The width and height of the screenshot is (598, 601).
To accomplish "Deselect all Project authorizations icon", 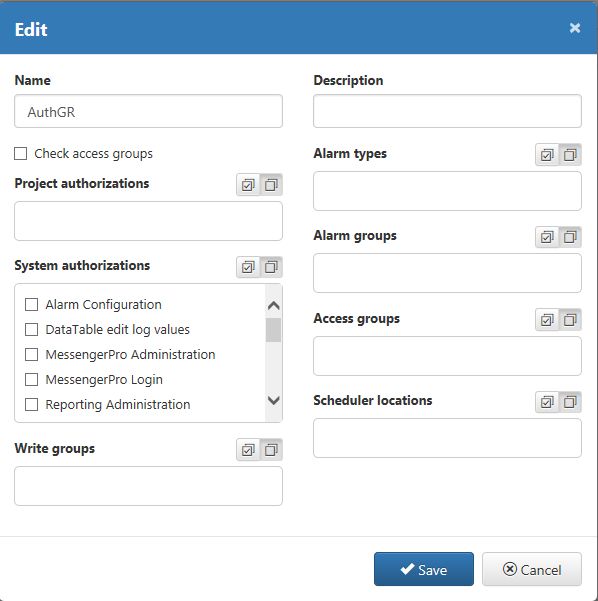I will tap(271, 185).
